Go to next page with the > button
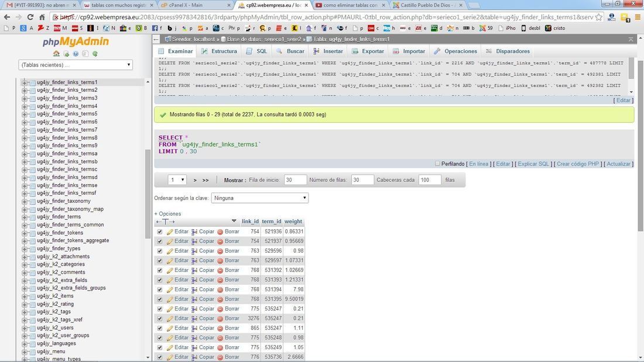Screen dimensions: 644x362 click(x=195, y=180)
